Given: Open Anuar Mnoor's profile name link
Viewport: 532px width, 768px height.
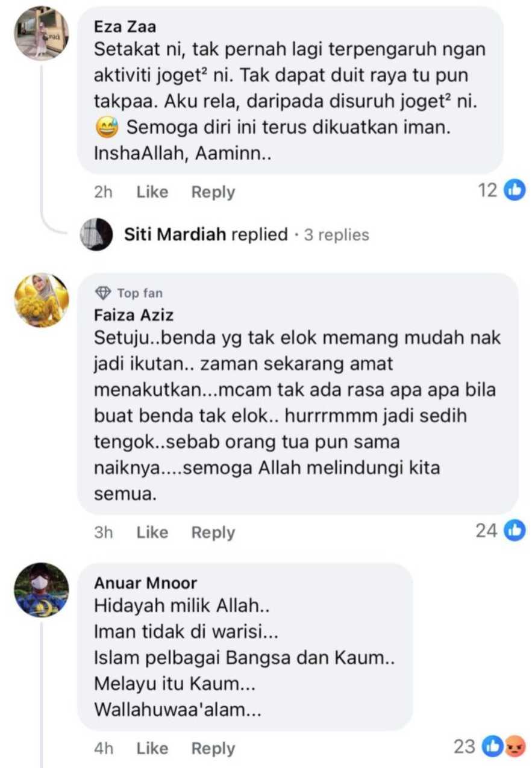Looking at the screenshot, I should (145, 583).
